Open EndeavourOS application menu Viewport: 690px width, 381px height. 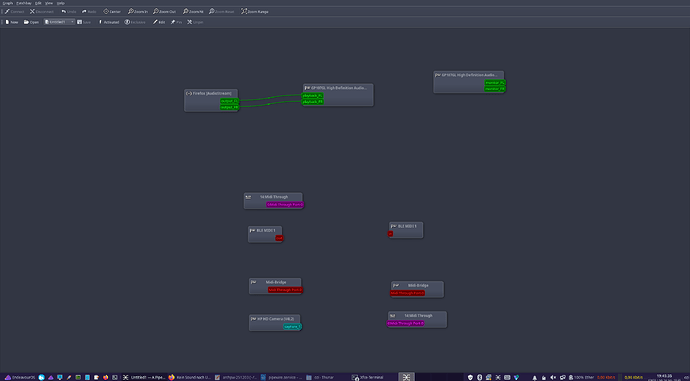pos(20,377)
